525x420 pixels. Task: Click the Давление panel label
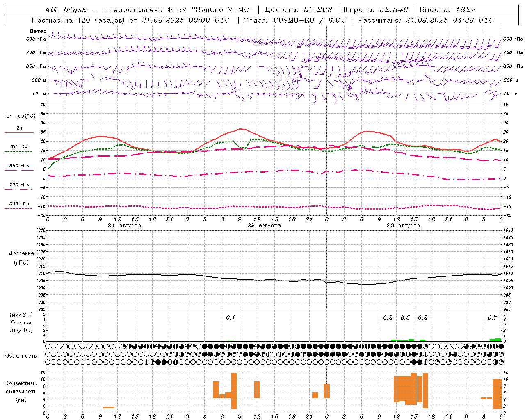coord(21,253)
